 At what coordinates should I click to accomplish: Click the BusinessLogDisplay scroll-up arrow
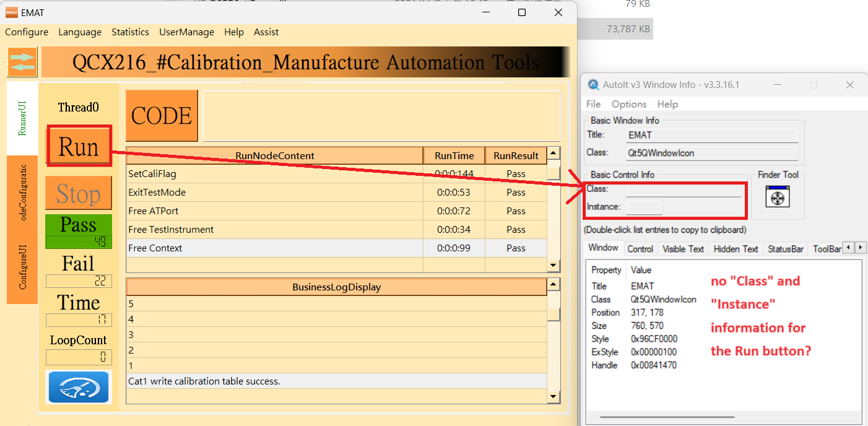coord(553,284)
